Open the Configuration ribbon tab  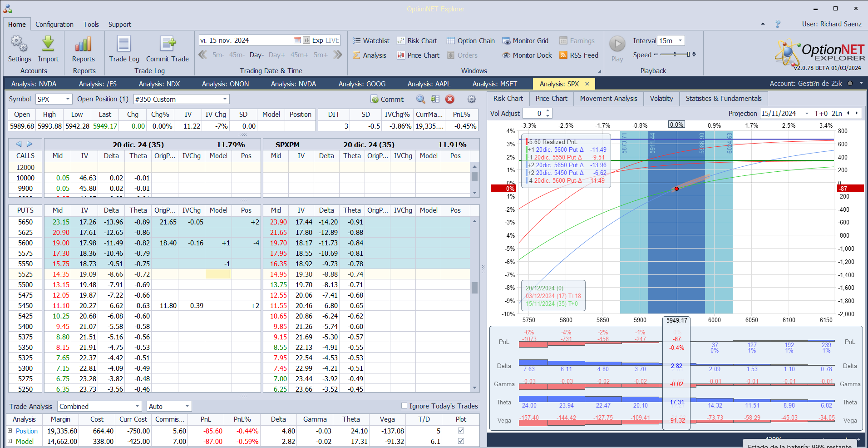tap(54, 25)
